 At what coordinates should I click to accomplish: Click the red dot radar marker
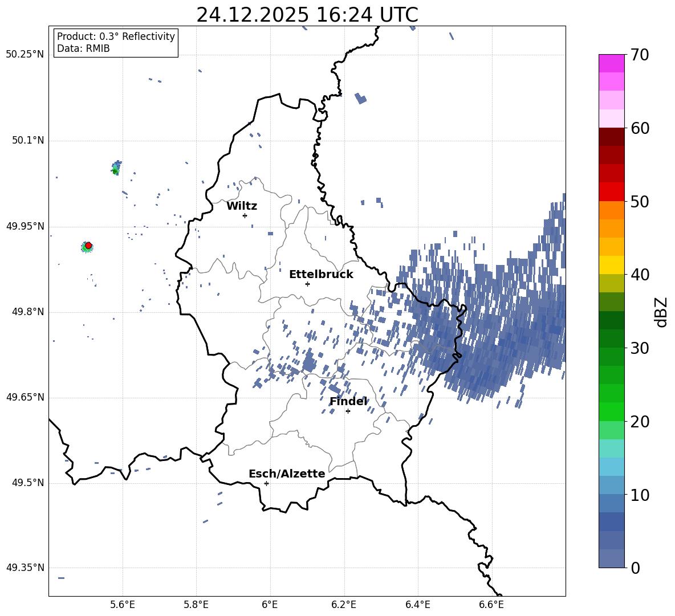pos(88,246)
